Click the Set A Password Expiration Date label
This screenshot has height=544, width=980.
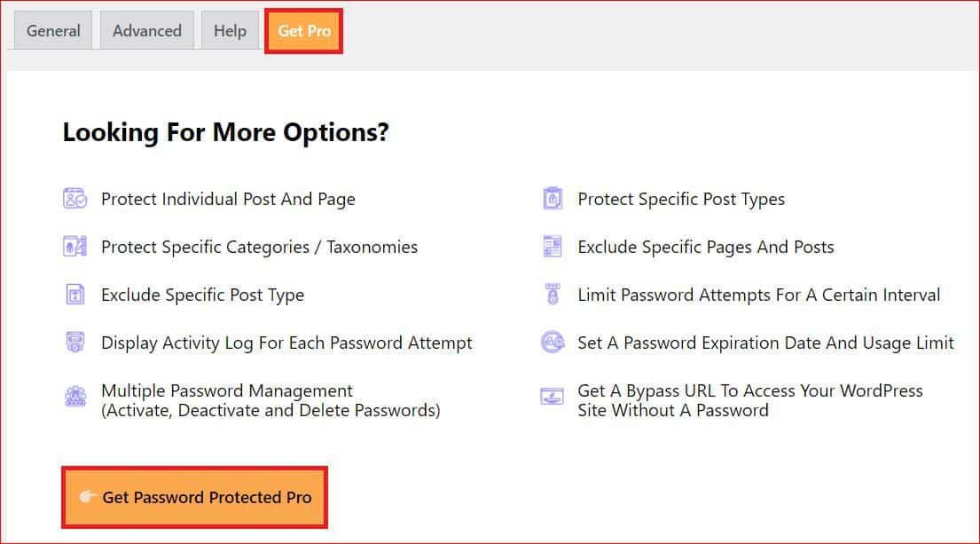(764, 343)
